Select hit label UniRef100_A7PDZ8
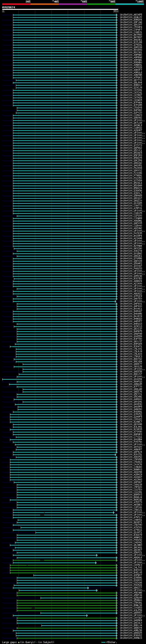Viewport: 146px width, 644px height. coord(131,67)
